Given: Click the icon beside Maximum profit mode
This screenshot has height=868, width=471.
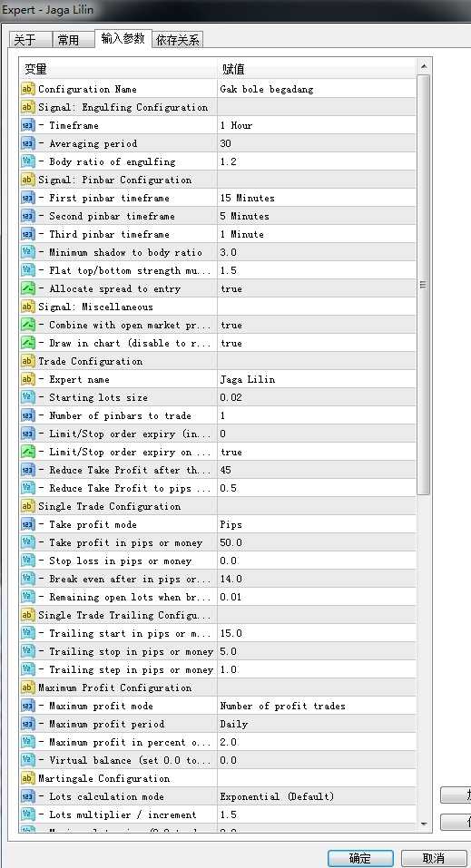Looking at the screenshot, I should tap(28, 706).
